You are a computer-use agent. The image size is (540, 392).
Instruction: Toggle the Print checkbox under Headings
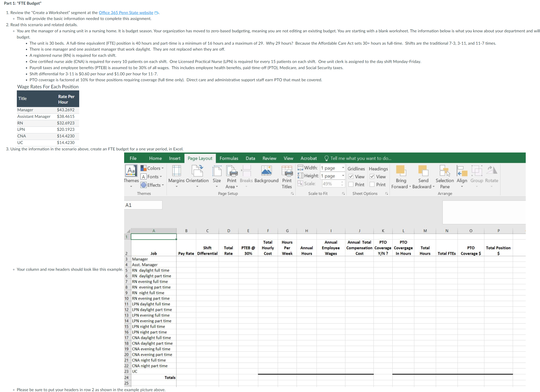(372, 184)
